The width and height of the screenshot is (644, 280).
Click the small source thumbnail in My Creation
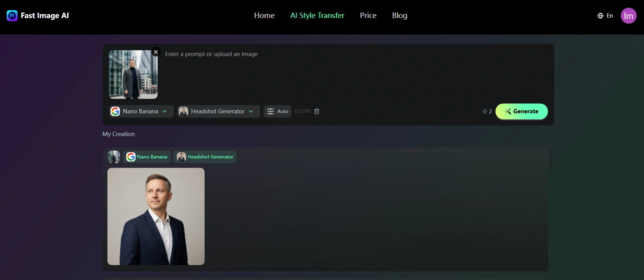(x=114, y=157)
